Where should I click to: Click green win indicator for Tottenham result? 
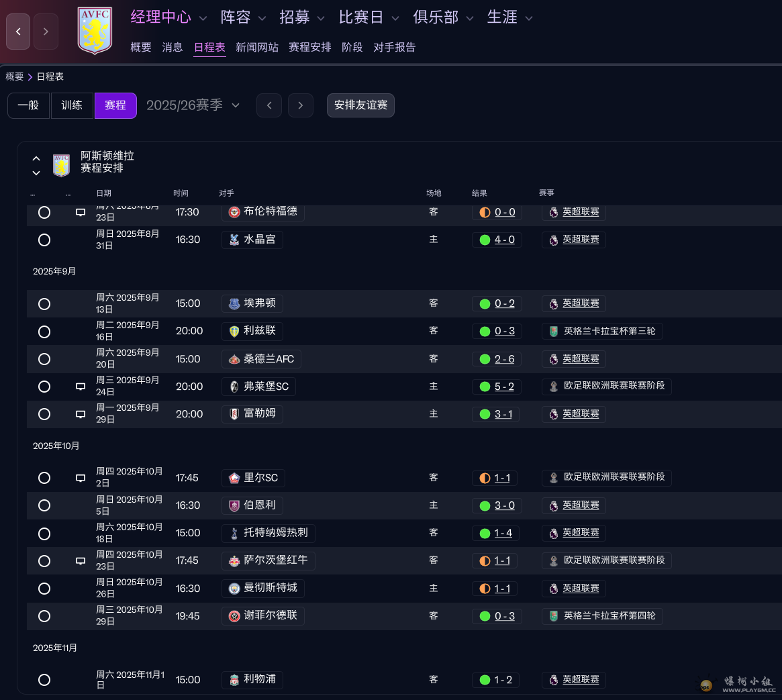(485, 534)
